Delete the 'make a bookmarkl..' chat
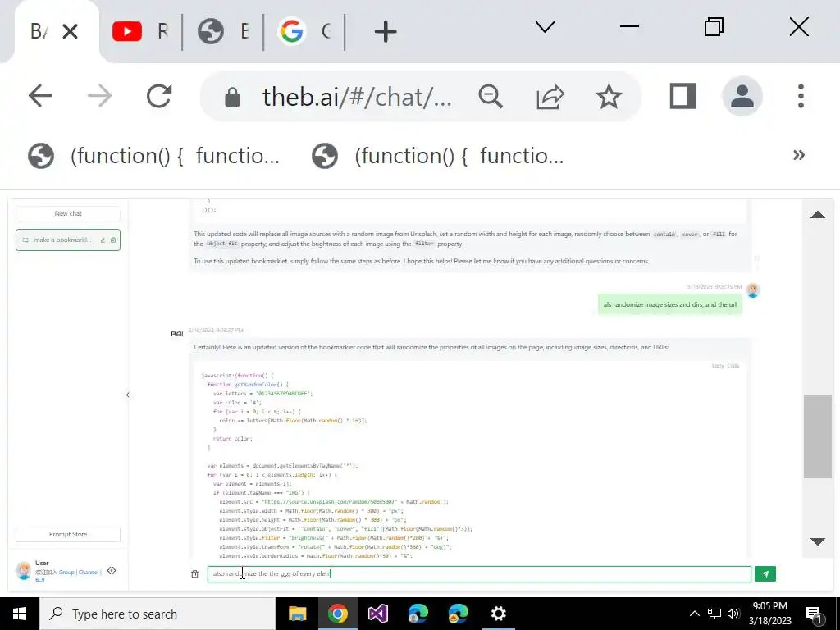 pos(113,240)
